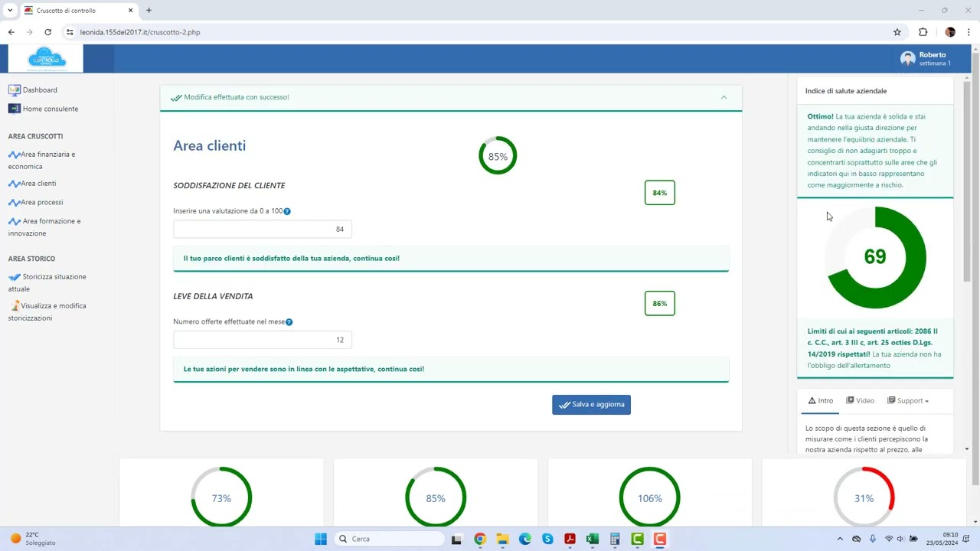Click Storicizza situazione attuale icon
Viewport: 980px width, 551px height.
(x=15, y=277)
